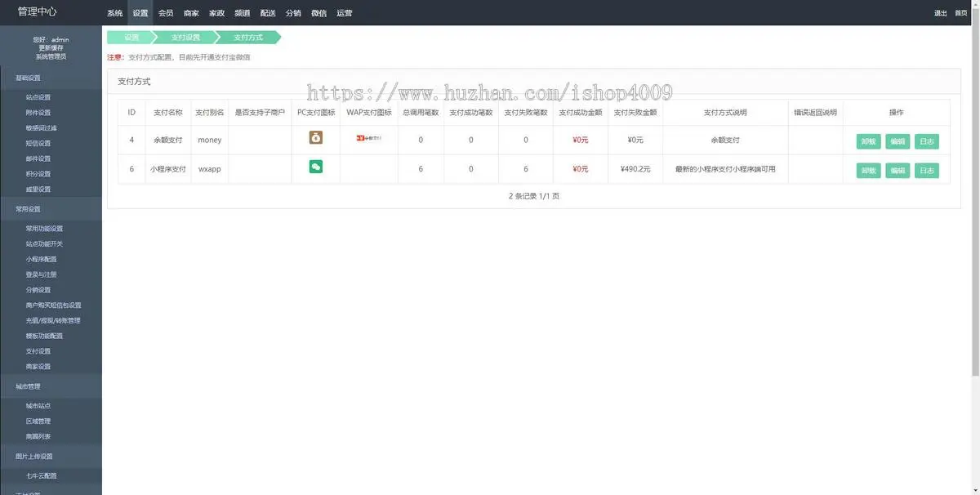Click the 设置 breadcrumb step

131,38
